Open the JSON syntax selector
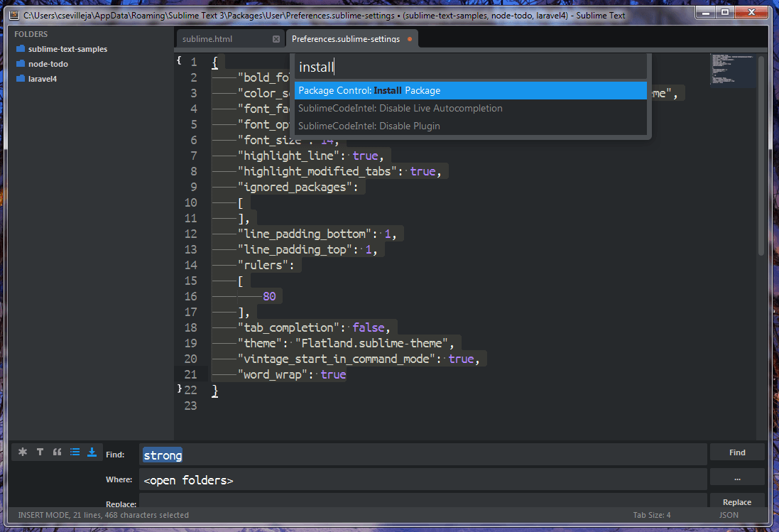 (729, 515)
